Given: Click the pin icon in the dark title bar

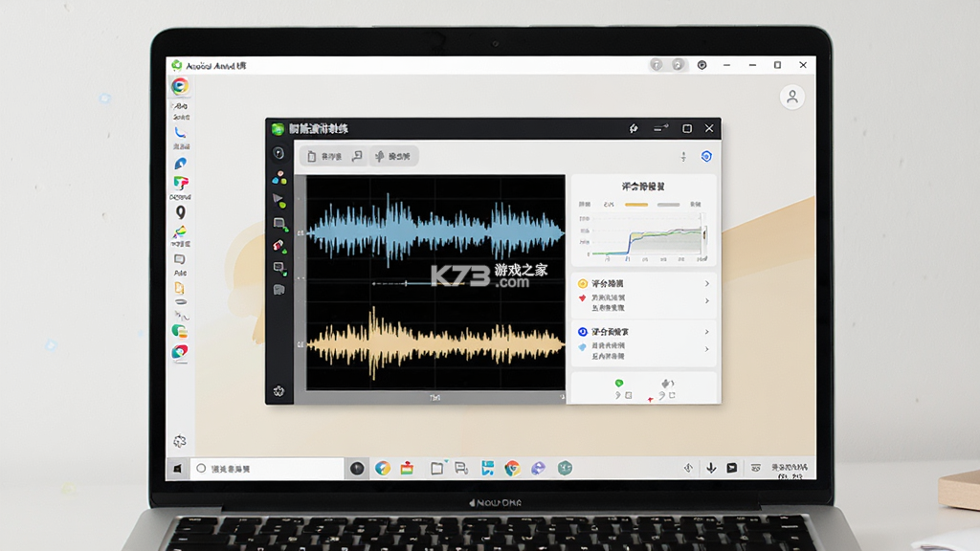Looking at the screenshot, I should (x=634, y=128).
